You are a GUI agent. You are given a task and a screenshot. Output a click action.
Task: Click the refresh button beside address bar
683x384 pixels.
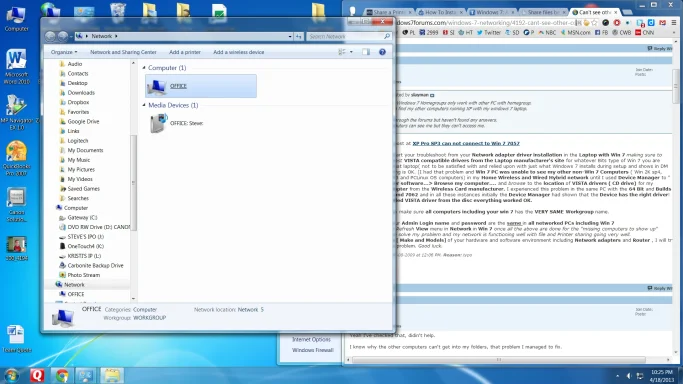click(298, 37)
